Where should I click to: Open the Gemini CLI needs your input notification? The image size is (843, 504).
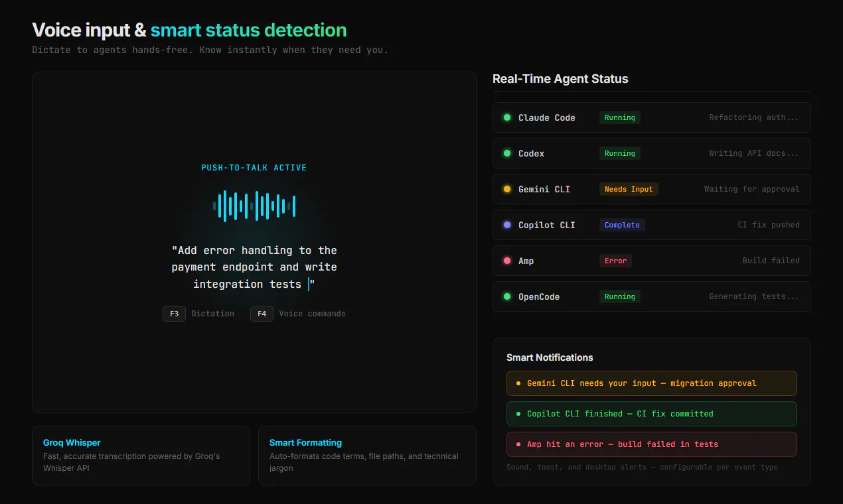click(x=652, y=383)
